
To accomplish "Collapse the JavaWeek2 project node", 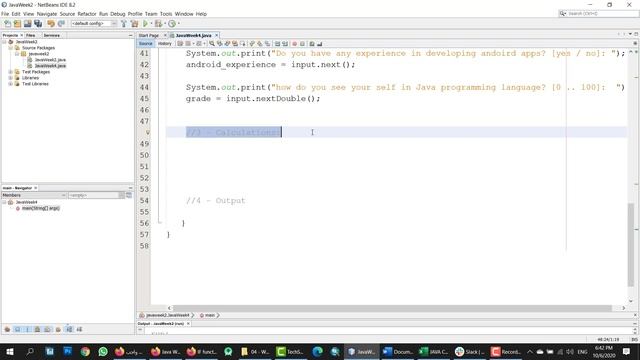I will [4, 42].
